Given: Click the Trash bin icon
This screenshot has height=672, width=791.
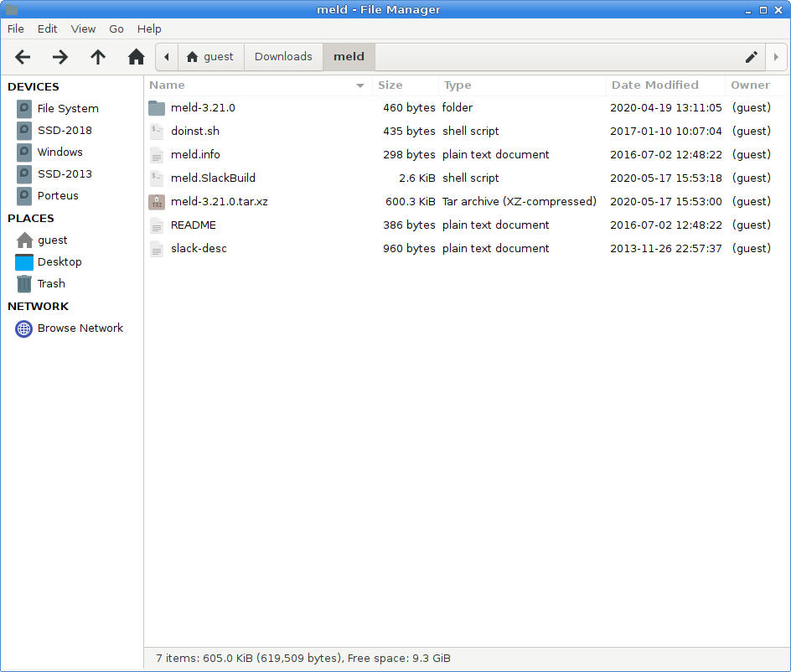Looking at the screenshot, I should point(23,283).
